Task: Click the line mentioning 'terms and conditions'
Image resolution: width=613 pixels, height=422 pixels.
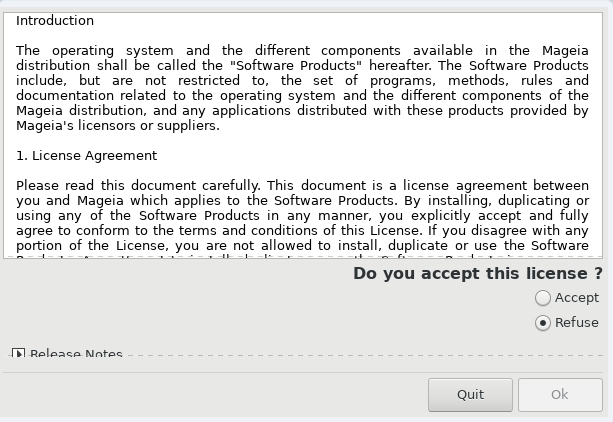Action: coord(302,230)
